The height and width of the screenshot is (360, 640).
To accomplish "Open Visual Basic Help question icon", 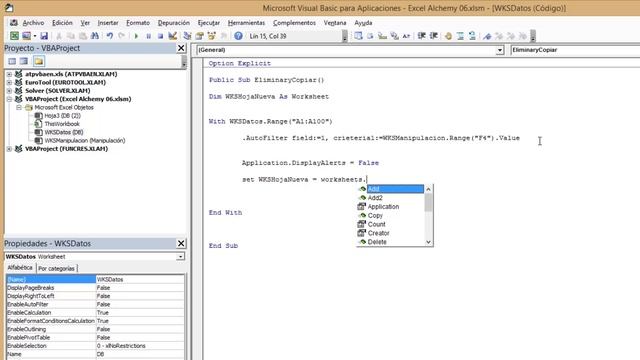I will [238, 36].
